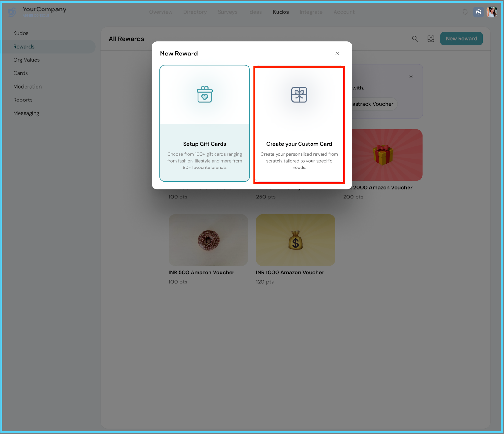Open Kudos in the sidebar
The image size is (504, 434).
click(21, 33)
